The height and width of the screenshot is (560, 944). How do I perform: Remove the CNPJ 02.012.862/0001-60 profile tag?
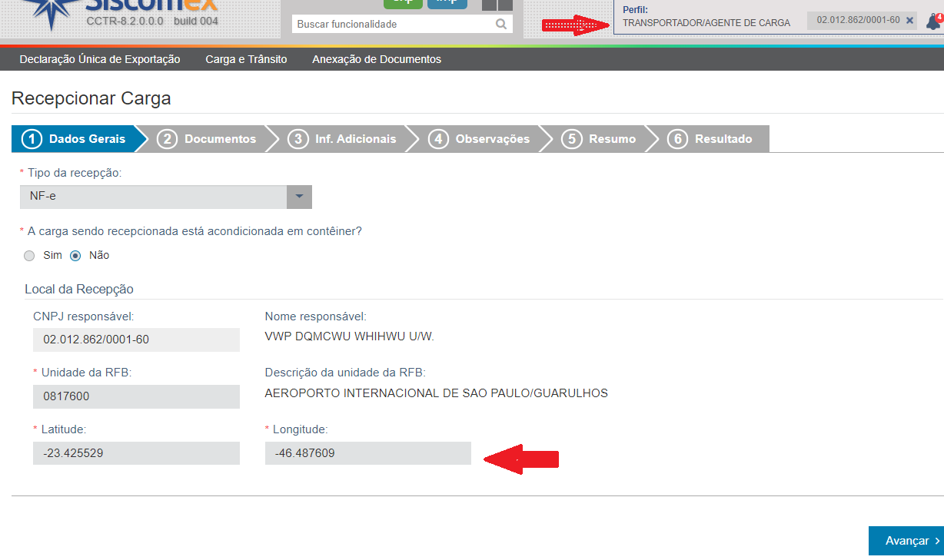[910, 21]
